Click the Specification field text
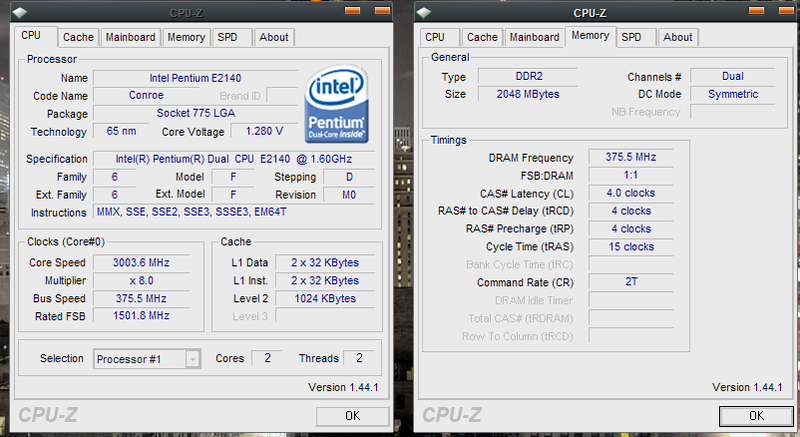The width and height of the screenshot is (800, 437). point(234,159)
